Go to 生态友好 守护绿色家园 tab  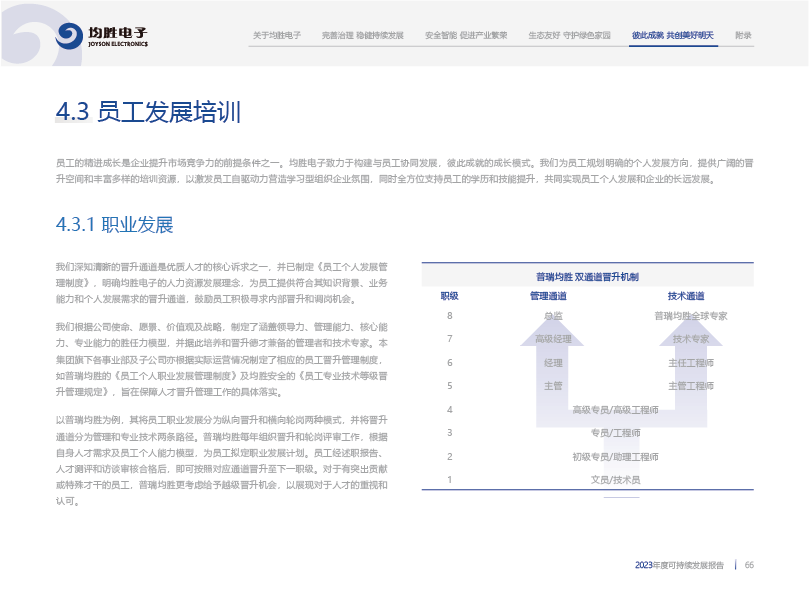coord(568,35)
